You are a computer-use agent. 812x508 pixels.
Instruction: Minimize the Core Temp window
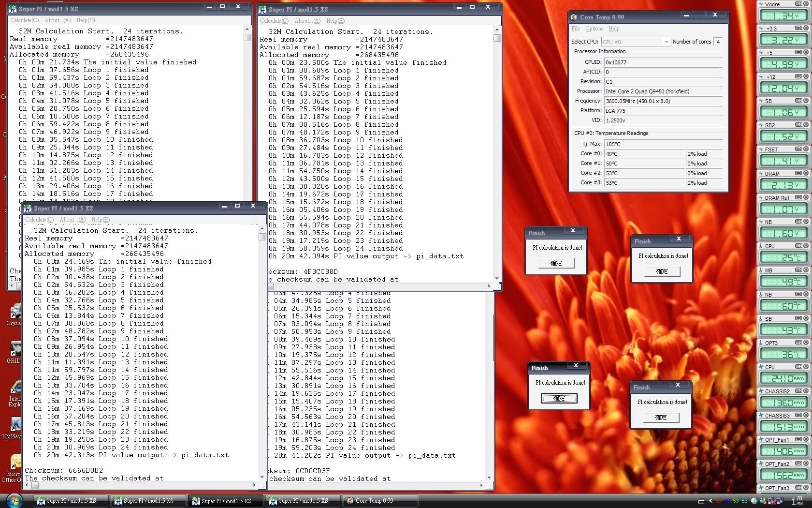coord(686,15)
